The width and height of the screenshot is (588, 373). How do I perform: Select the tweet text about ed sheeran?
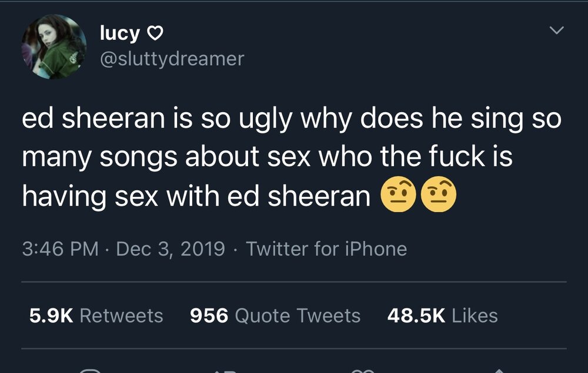[292, 157]
